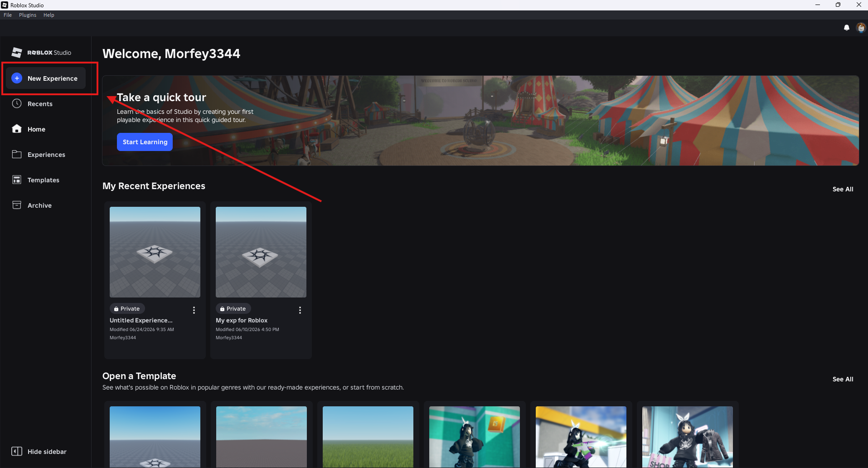Go to Home in the sidebar
The image size is (868, 468).
click(x=36, y=129)
